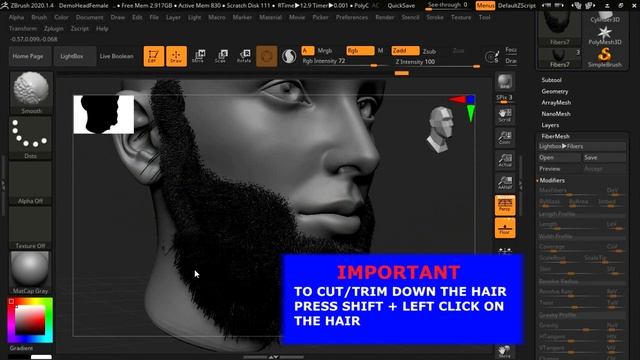Activate the Rotate tool icon
Image resolution: width=640 pixels, height=360 pixels.
click(244, 56)
